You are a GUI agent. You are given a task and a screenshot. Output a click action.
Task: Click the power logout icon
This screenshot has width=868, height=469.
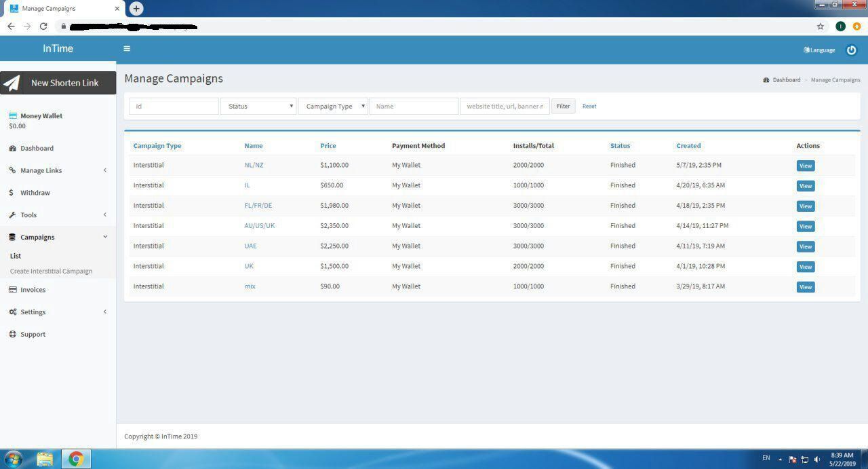pyautogui.click(x=851, y=50)
